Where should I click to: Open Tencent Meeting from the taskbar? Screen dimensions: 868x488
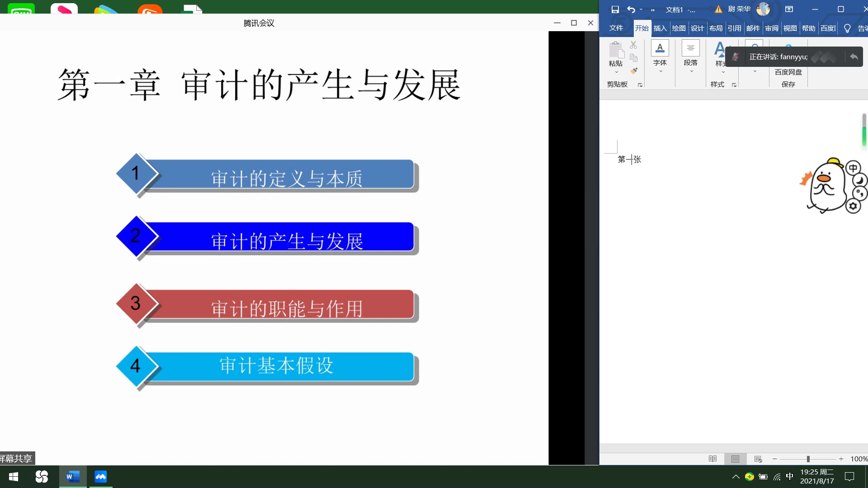100,477
